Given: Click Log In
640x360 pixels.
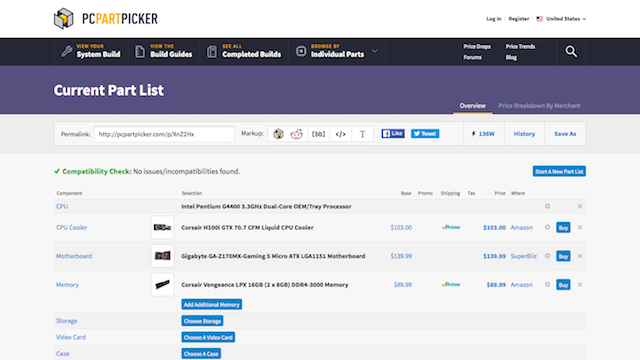Looking at the screenshot, I should (x=493, y=19).
